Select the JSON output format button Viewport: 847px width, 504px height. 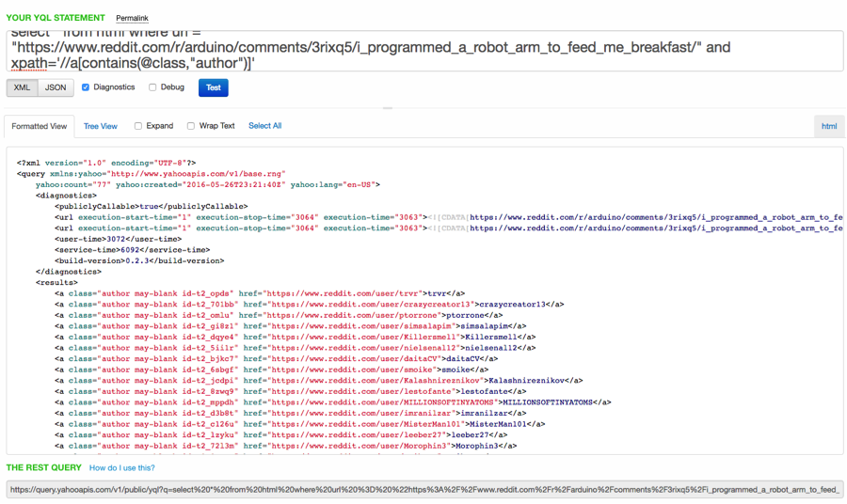pos(56,87)
